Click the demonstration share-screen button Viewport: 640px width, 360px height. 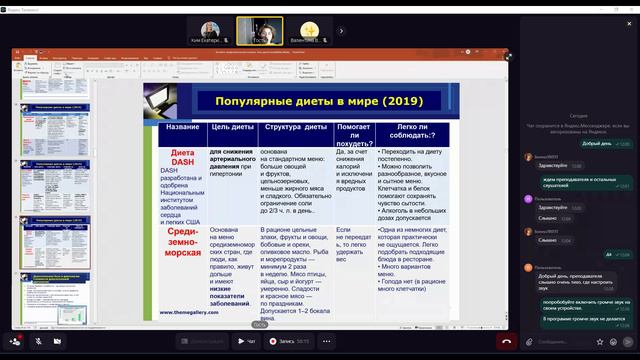(x=202, y=341)
